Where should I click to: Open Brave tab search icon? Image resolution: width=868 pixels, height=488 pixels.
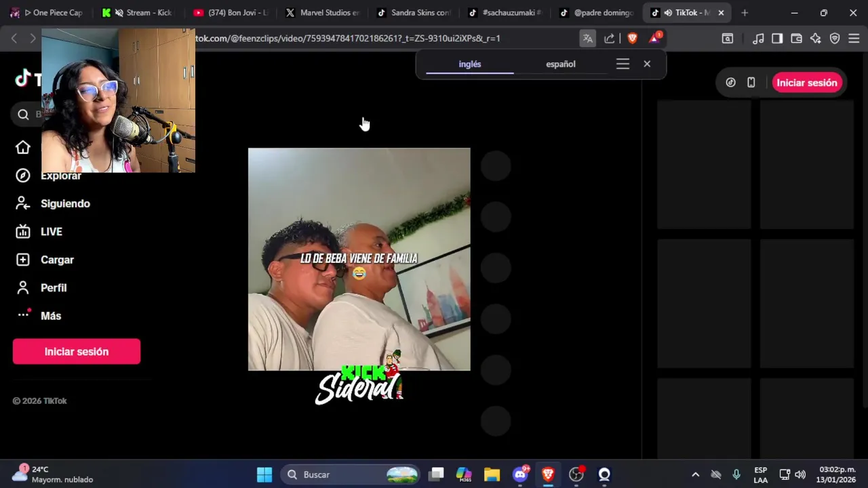(x=727, y=39)
